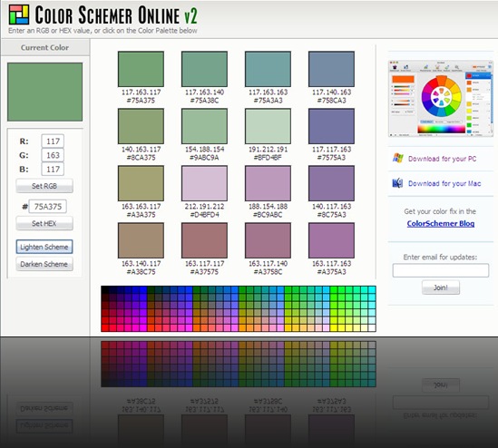Select the #A375A3 orchid swatch

click(x=332, y=240)
